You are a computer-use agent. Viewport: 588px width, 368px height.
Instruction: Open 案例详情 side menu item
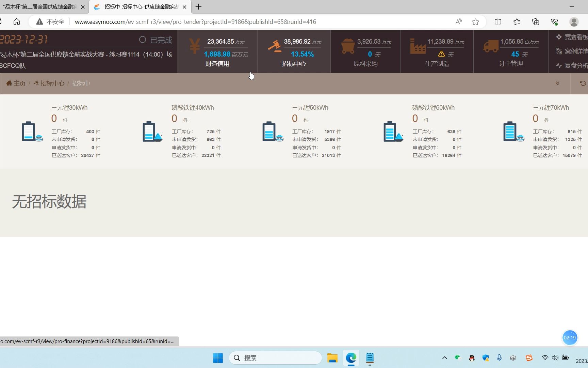click(572, 51)
